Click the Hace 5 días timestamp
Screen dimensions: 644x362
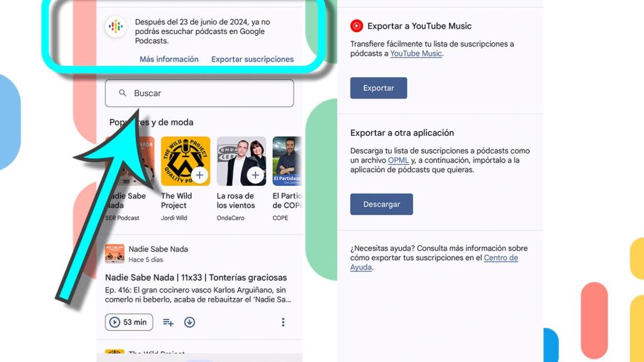pos(146,260)
